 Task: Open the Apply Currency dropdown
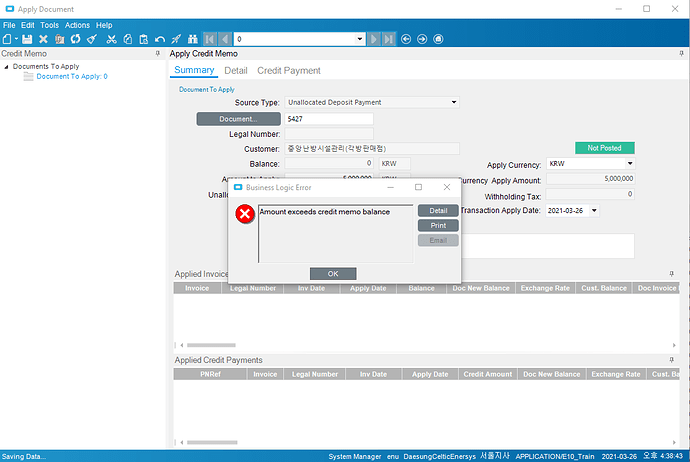tap(630, 163)
